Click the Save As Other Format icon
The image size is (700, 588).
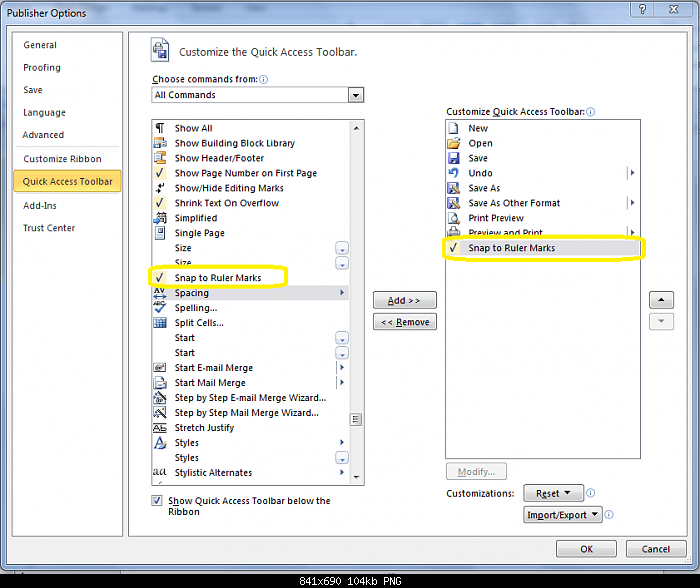[x=454, y=203]
